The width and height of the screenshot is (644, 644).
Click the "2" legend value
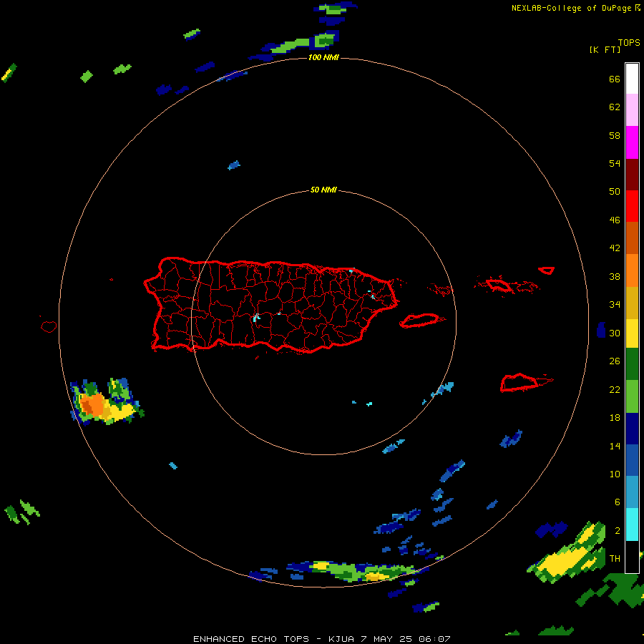tap(617, 531)
